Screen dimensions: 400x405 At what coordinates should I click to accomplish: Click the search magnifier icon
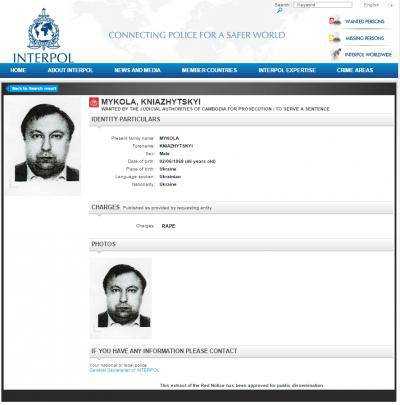[279, 11]
